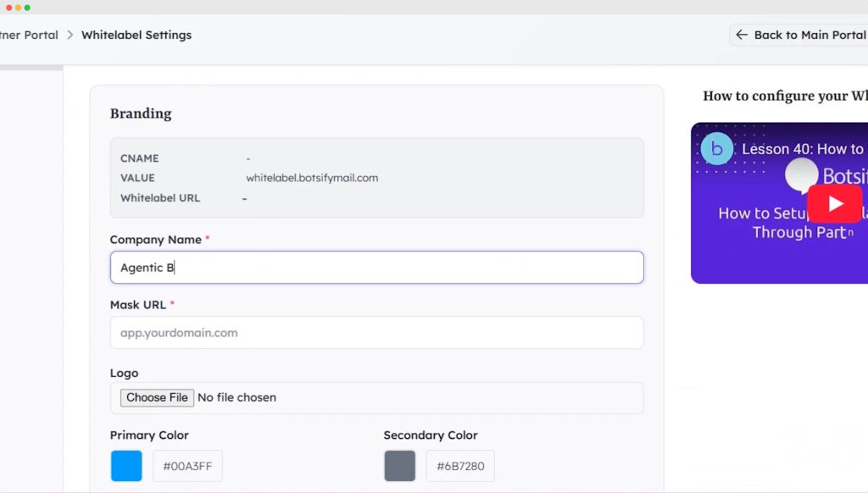Play the YouTube tutorial video
The height and width of the screenshot is (493, 868).
point(834,203)
